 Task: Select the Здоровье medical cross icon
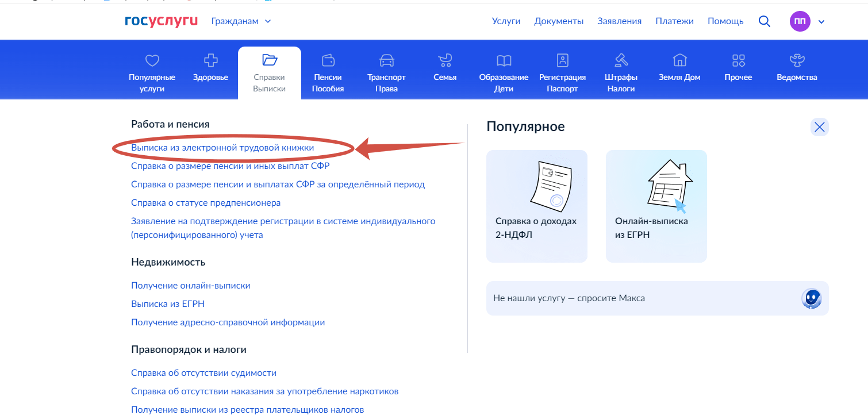pyautogui.click(x=211, y=60)
